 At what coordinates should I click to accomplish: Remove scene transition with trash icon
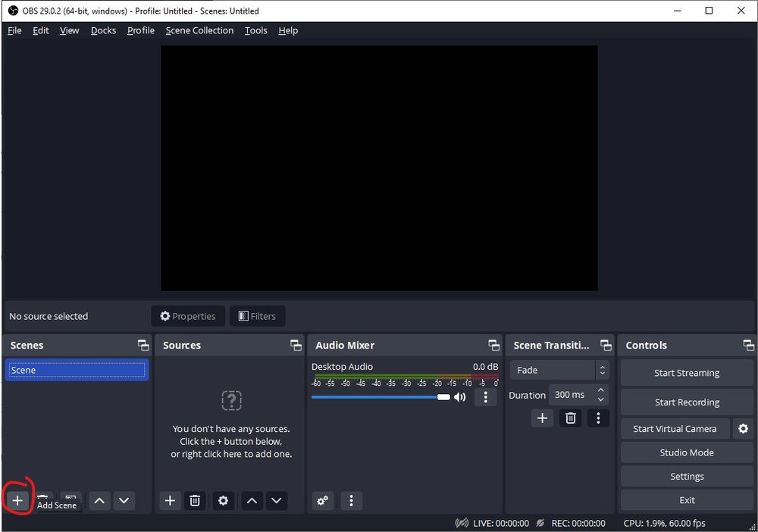571,418
